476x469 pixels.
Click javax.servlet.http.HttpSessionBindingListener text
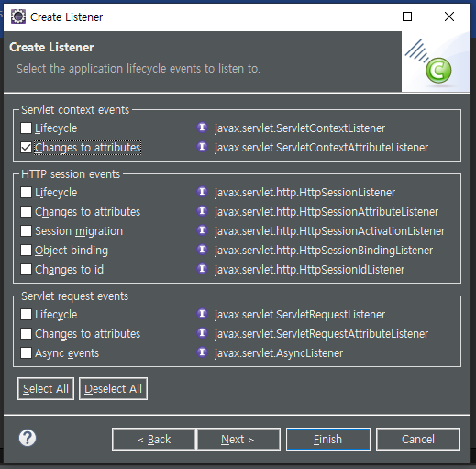pyautogui.click(x=324, y=251)
